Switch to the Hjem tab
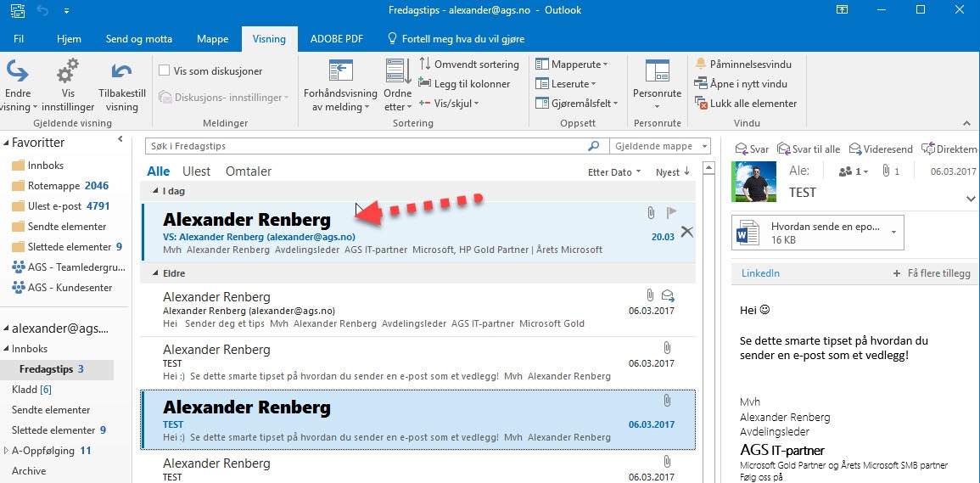The width and height of the screenshot is (980, 483). pyautogui.click(x=69, y=39)
